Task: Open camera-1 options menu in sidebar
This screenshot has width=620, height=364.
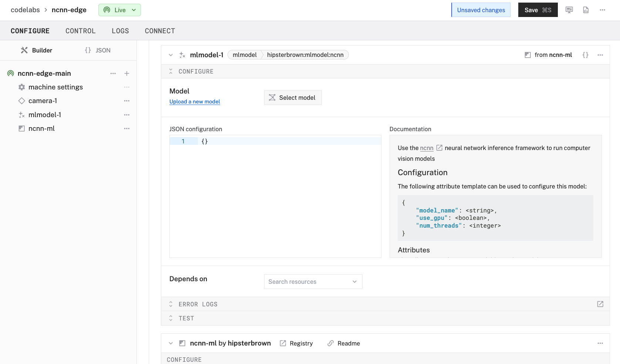Action: [127, 101]
